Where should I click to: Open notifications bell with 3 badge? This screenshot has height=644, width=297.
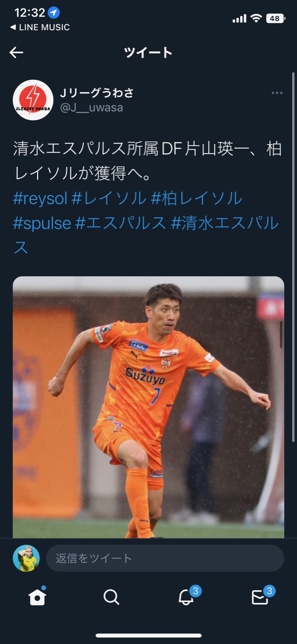(x=187, y=596)
